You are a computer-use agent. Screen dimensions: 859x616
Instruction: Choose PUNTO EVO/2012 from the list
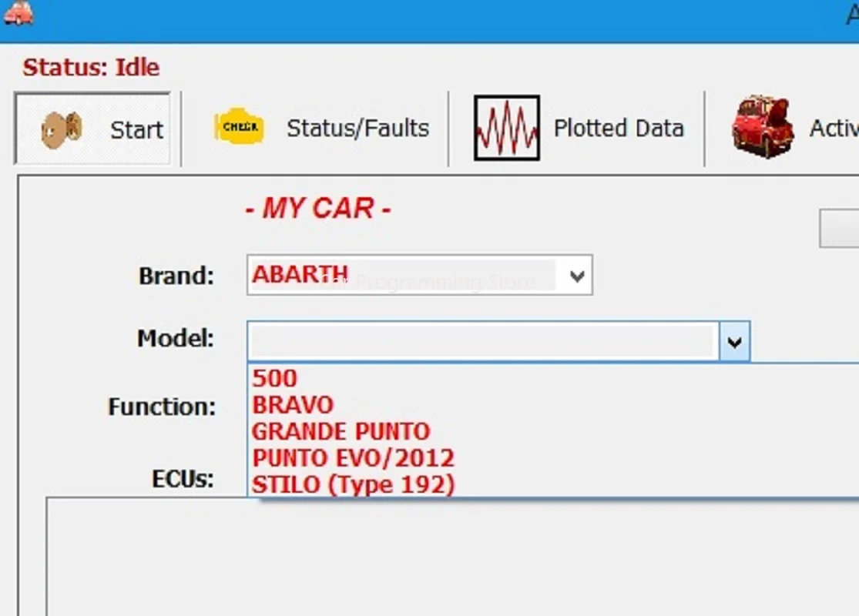[x=353, y=457]
